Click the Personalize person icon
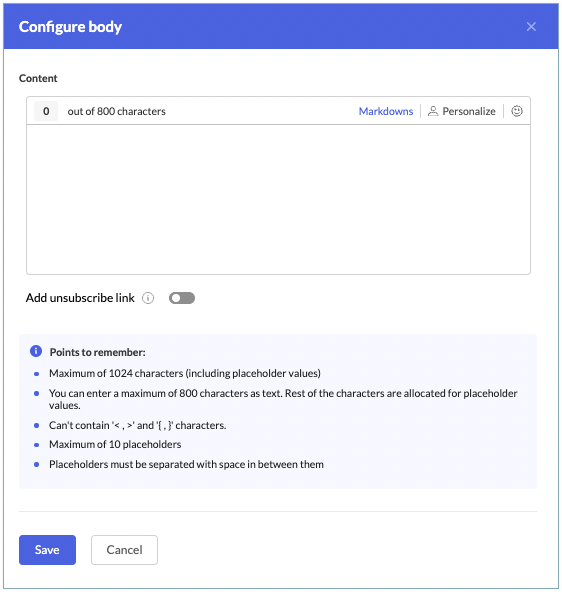The height and width of the screenshot is (592, 562). pos(433,111)
